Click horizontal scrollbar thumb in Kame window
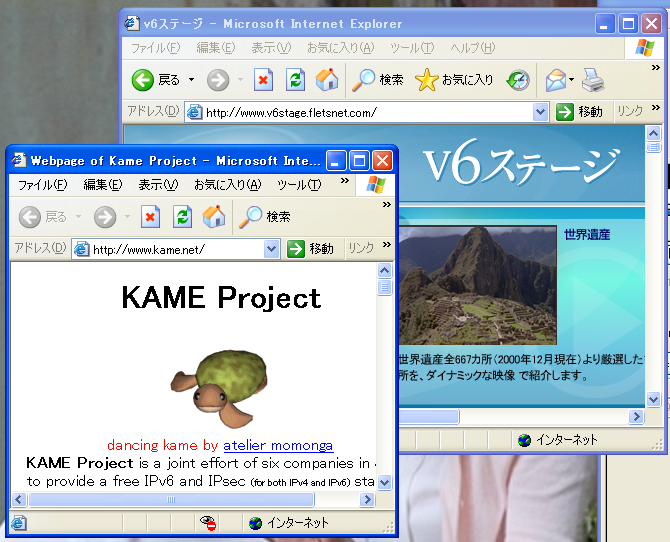Screen dimensions: 670x542 (x=171, y=499)
